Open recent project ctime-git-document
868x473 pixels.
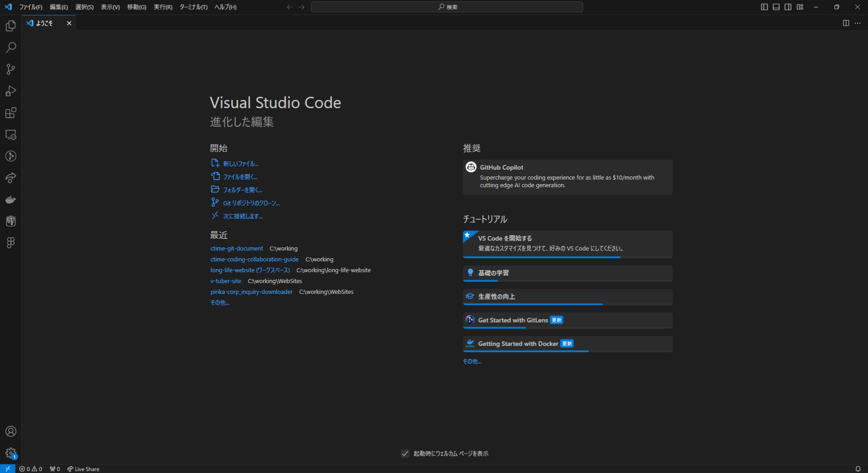click(x=237, y=248)
